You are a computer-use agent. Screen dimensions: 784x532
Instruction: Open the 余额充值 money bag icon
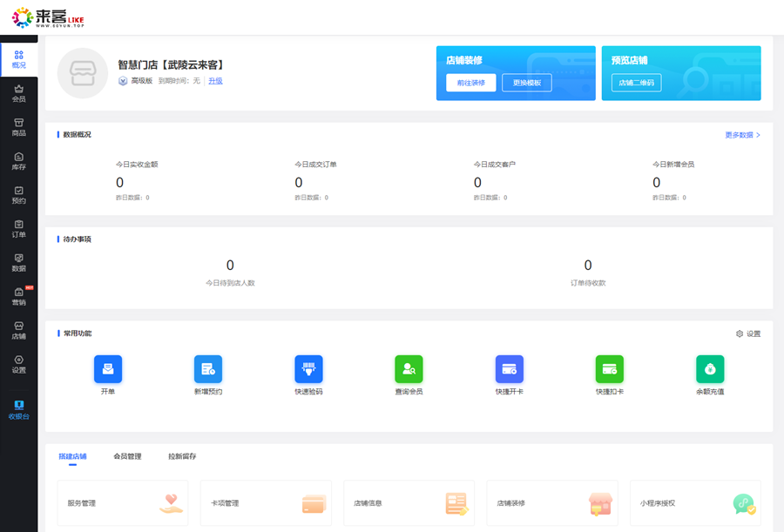click(x=710, y=369)
